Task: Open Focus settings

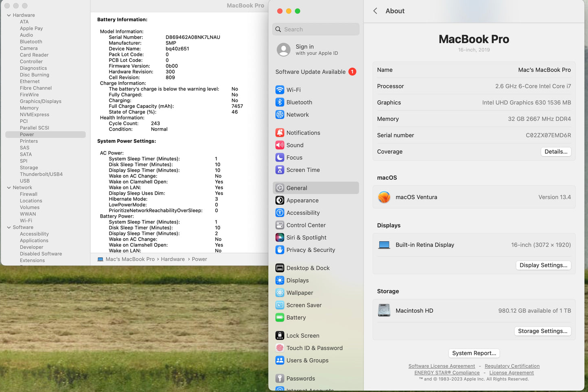Action: click(294, 157)
